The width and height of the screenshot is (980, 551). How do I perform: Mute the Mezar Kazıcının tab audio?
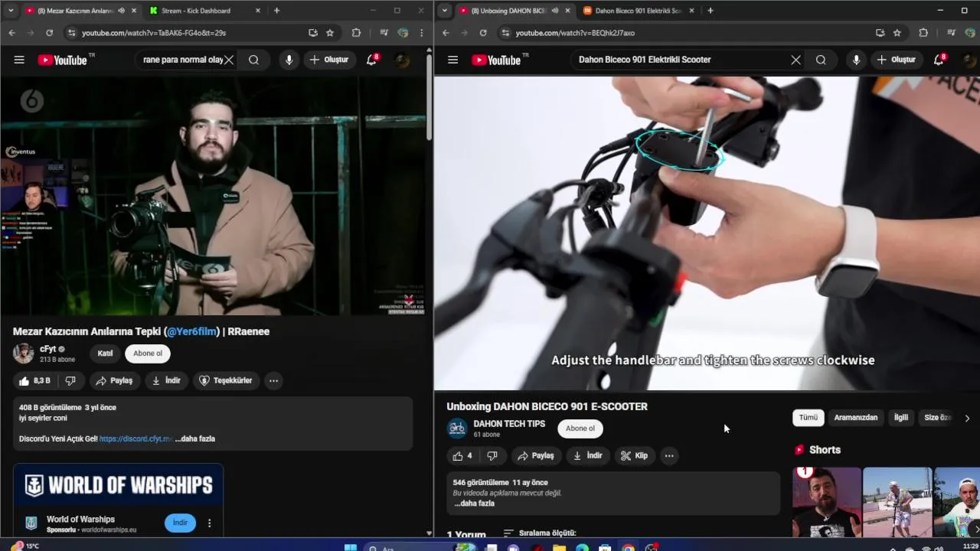(x=122, y=11)
